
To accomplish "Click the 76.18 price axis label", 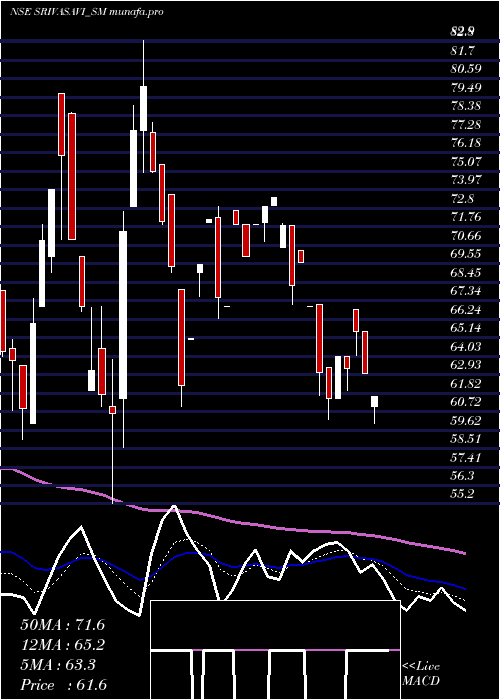I will [466, 143].
